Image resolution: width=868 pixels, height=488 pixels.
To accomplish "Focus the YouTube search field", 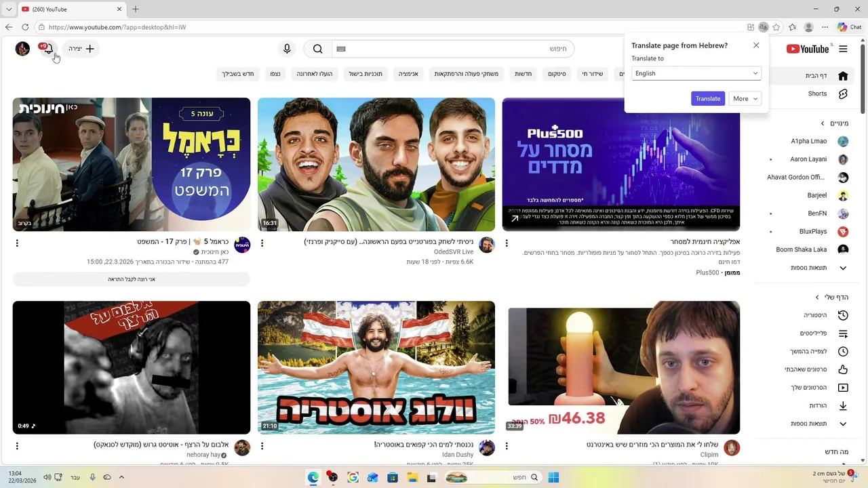I will point(453,49).
